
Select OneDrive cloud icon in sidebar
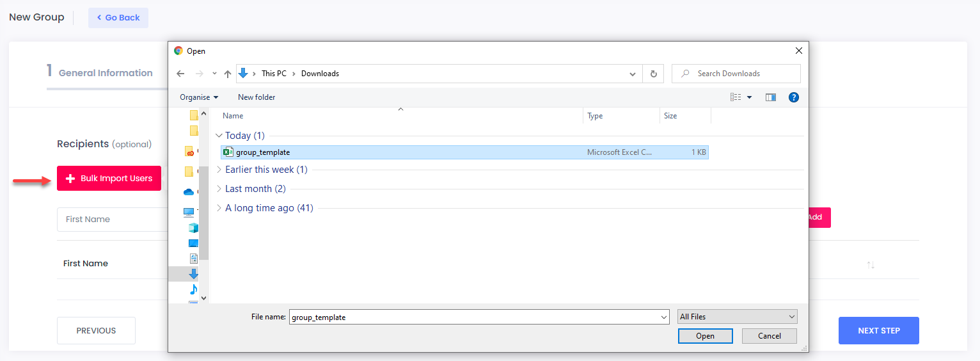tap(189, 192)
